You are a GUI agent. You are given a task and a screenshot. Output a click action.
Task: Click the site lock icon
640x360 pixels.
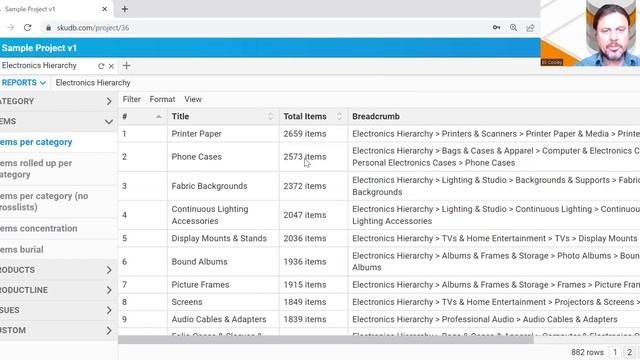[x=49, y=28]
